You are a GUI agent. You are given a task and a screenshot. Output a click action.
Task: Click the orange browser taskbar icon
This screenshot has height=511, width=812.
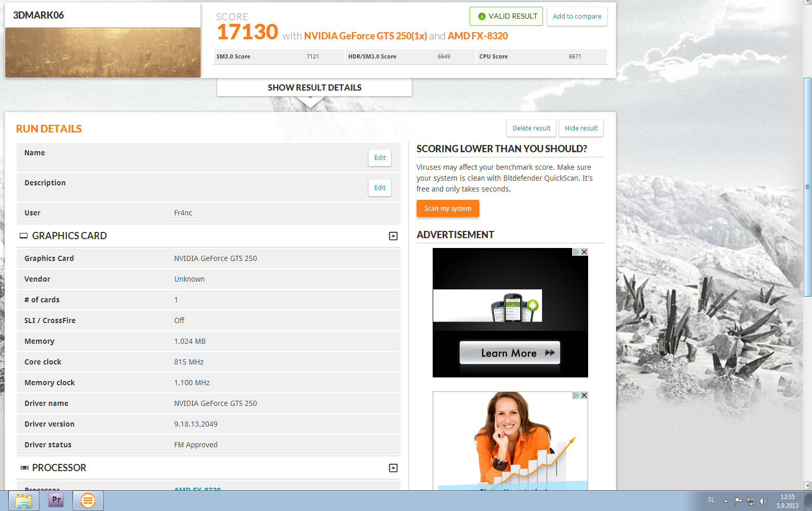(x=88, y=501)
